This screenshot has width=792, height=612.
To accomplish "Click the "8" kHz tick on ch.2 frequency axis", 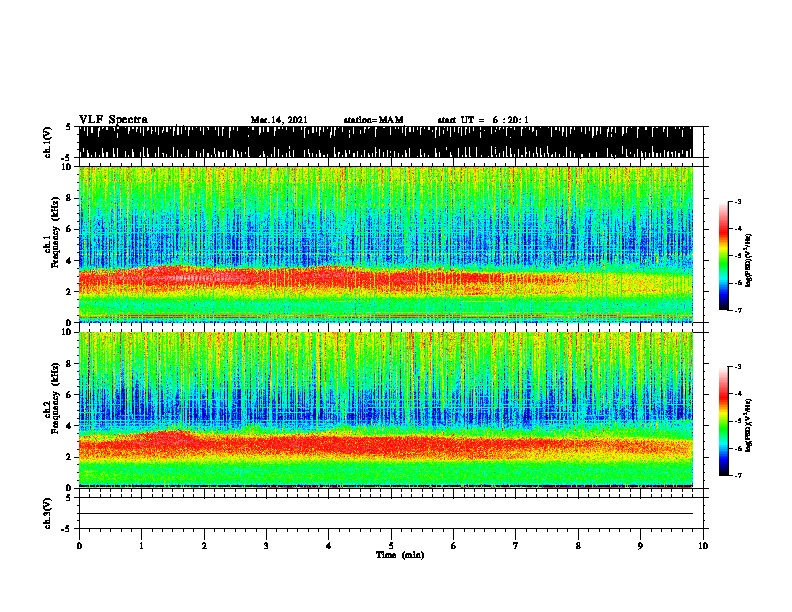I will 70,364.
